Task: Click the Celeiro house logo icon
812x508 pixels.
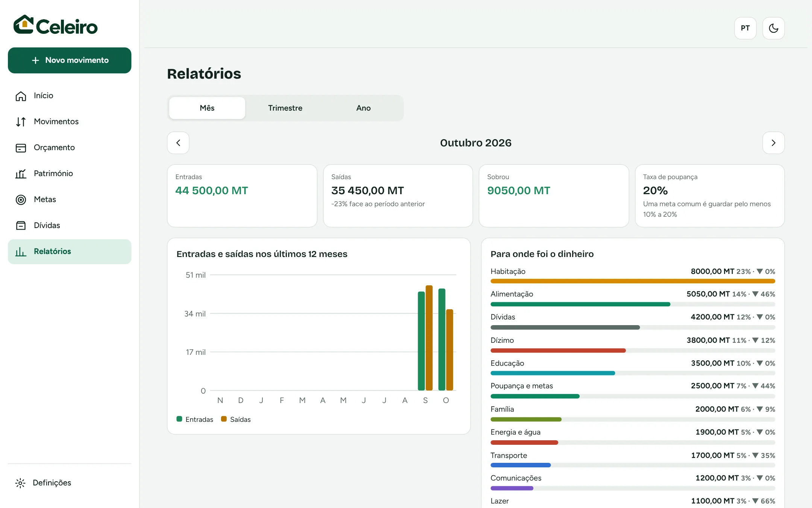Action: point(23,25)
